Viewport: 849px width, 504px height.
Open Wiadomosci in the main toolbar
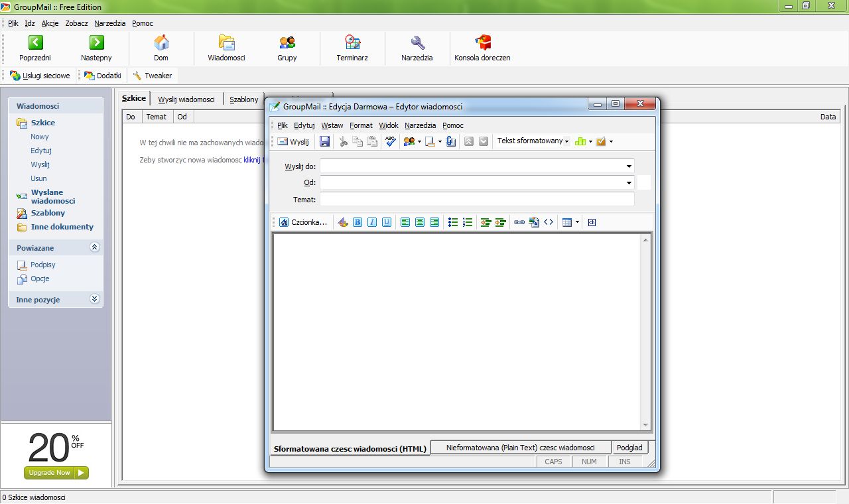(x=227, y=49)
